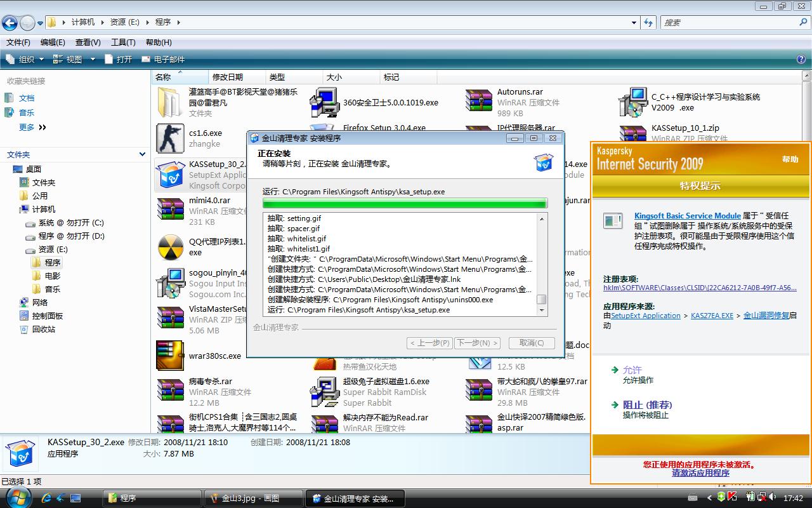
Task: Click the install log scrollbar up arrow
Action: tap(542, 218)
